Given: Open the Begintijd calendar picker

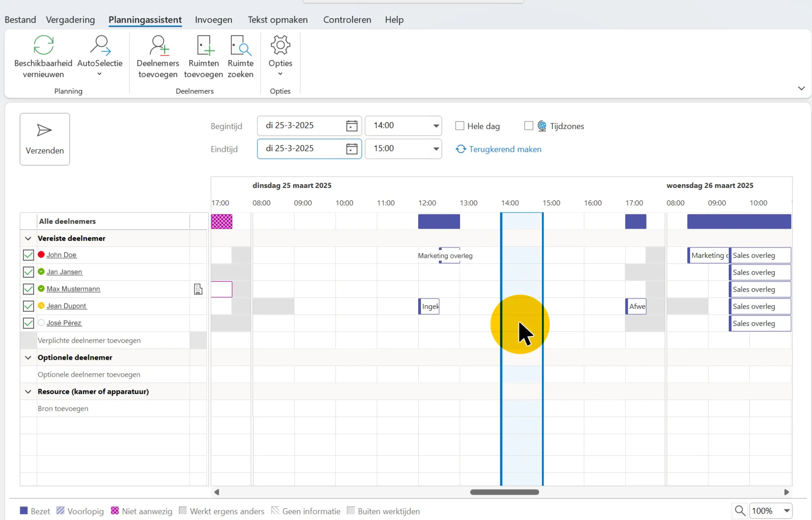Looking at the screenshot, I should click(x=352, y=126).
